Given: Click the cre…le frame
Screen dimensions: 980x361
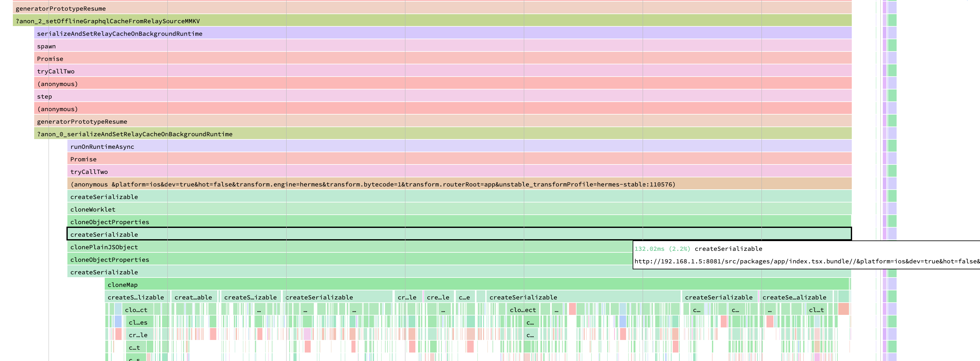Looking at the screenshot, I should click(x=438, y=297).
